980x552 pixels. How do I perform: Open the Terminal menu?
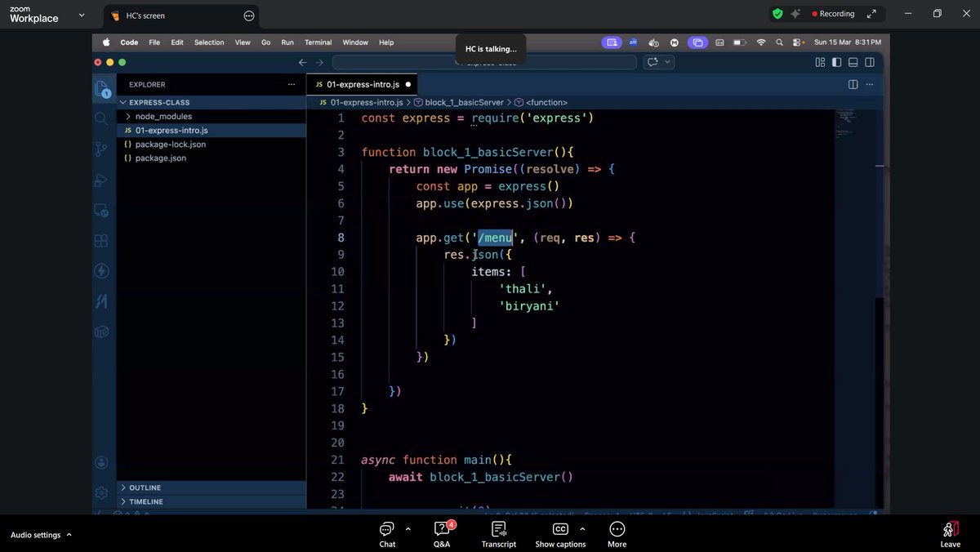point(318,42)
